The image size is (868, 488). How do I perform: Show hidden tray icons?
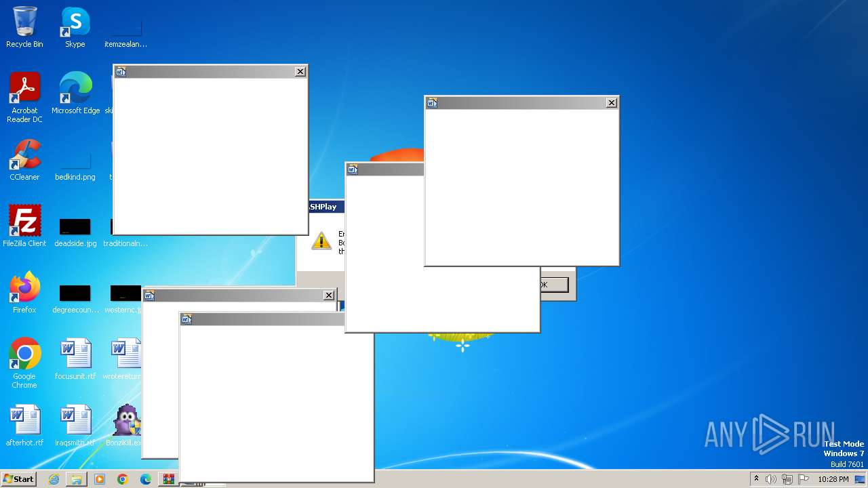756,479
